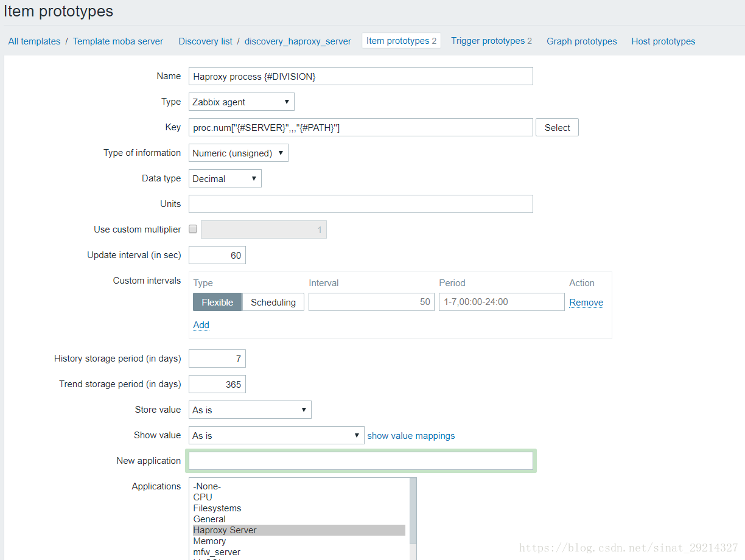Open the Show value dropdown
This screenshot has height=560, width=745.
coord(276,435)
